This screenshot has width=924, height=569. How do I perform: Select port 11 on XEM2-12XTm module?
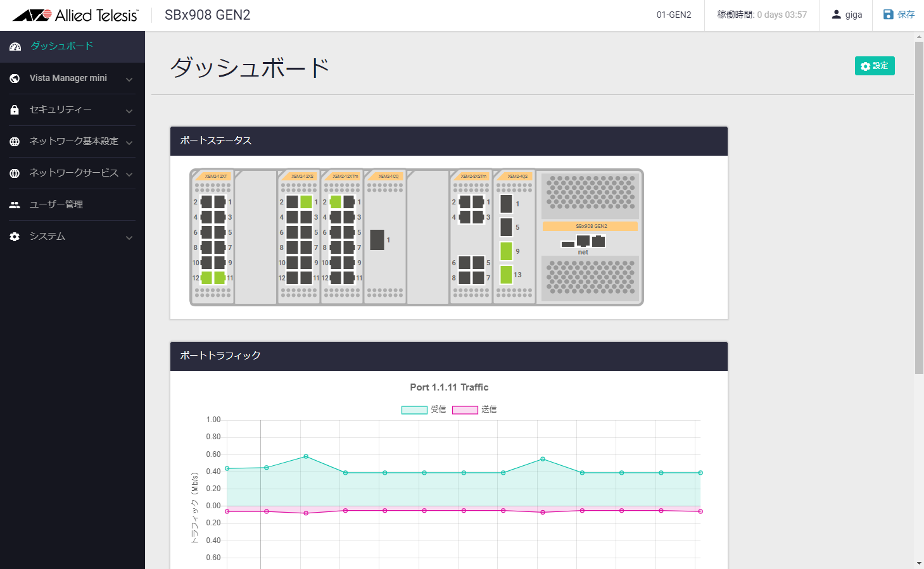(x=349, y=278)
